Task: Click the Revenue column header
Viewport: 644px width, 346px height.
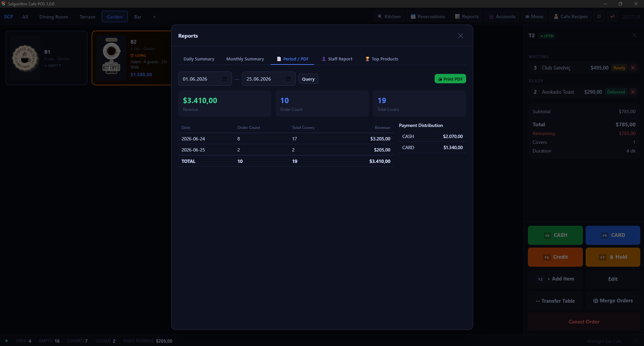Action: point(382,128)
